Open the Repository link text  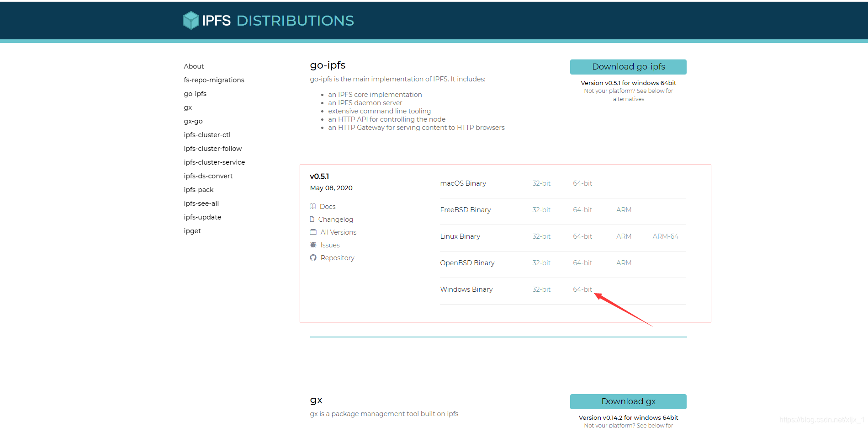(x=338, y=258)
